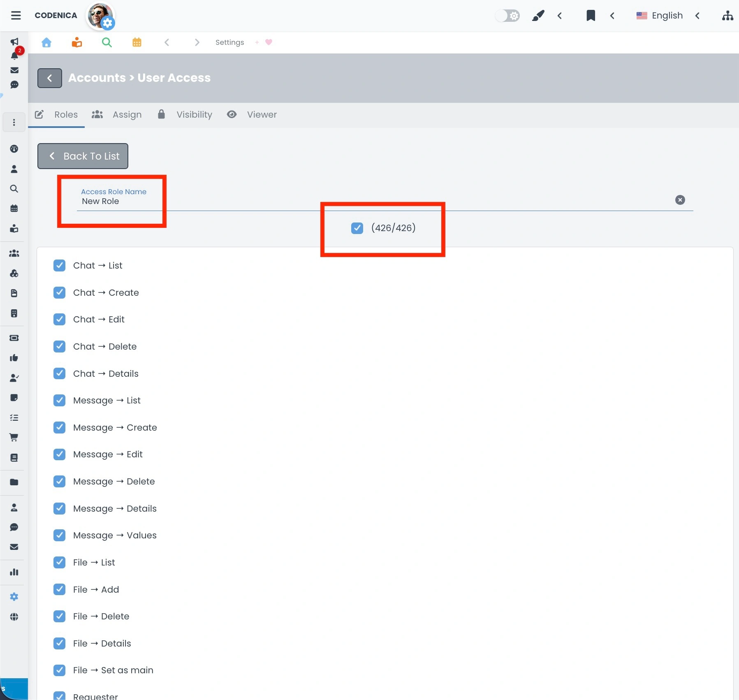Open the analytics bar chart icon

pyautogui.click(x=14, y=572)
